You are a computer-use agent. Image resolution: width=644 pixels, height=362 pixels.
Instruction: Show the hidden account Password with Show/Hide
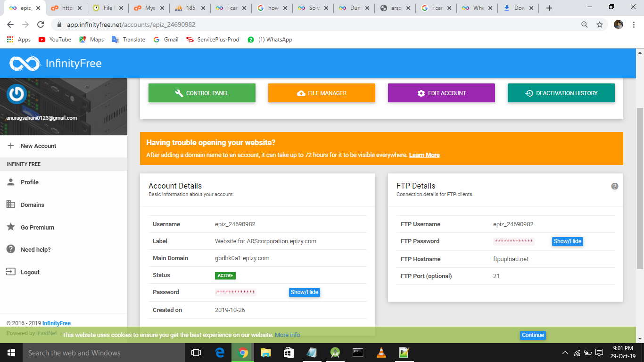tap(304, 292)
